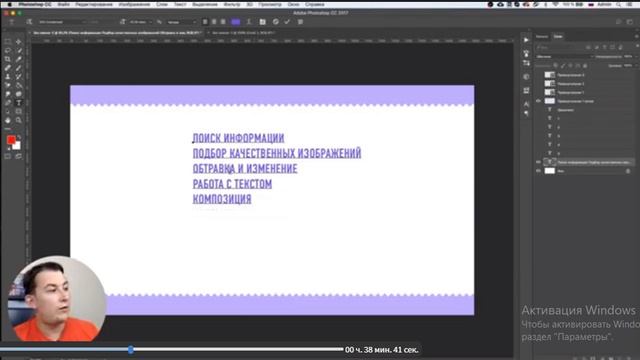This screenshot has height=360, width=640.
Task: Click 'ПОИСК ИНФОРМАЦИИ' text on canvas
Action: 238,138
